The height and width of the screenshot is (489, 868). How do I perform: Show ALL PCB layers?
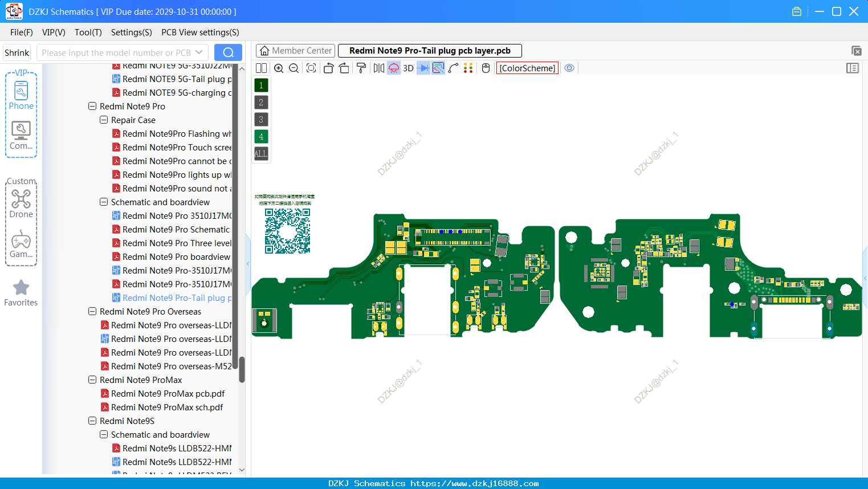pyautogui.click(x=261, y=154)
